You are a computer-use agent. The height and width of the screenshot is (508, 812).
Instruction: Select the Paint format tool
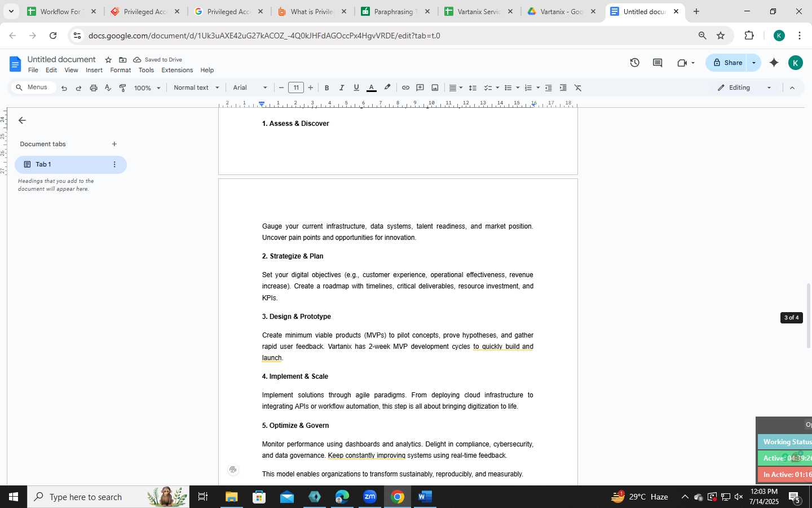(x=122, y=88)
